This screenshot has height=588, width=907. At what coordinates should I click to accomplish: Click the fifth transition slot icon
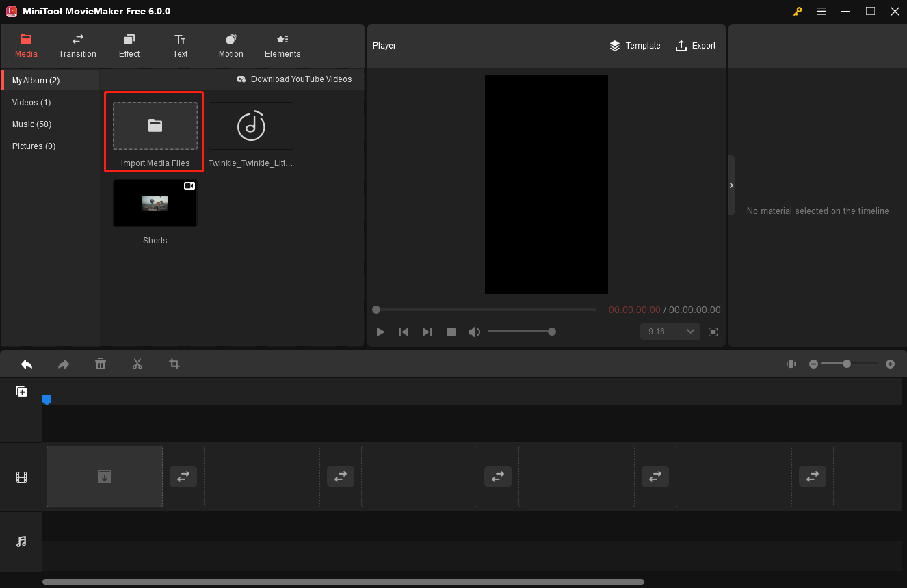pyautogui.click(x=813, y=477)
